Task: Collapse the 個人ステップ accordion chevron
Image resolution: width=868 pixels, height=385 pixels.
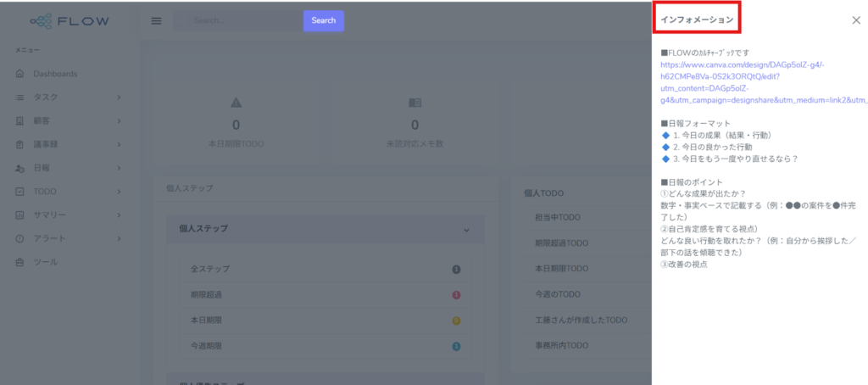Action: coord(465,229)
